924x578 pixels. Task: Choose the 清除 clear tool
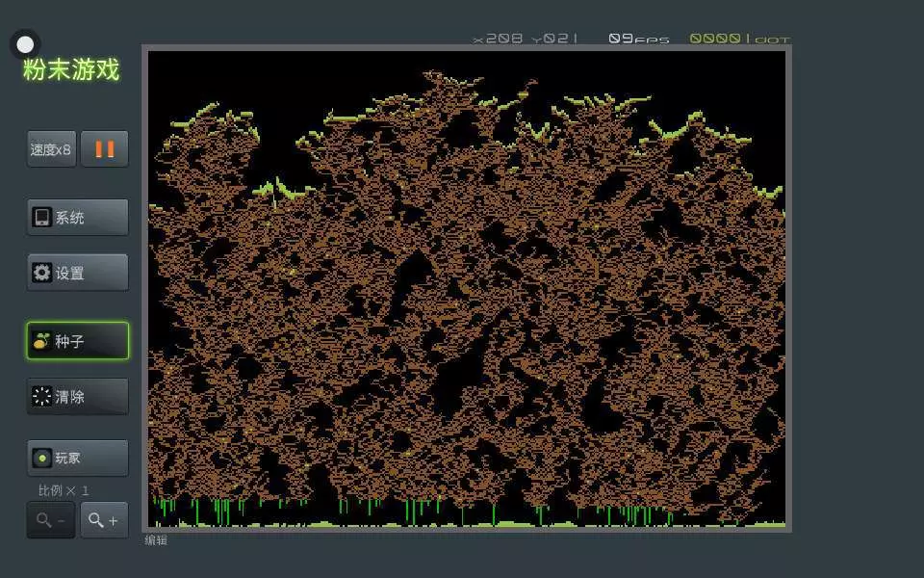77,396
